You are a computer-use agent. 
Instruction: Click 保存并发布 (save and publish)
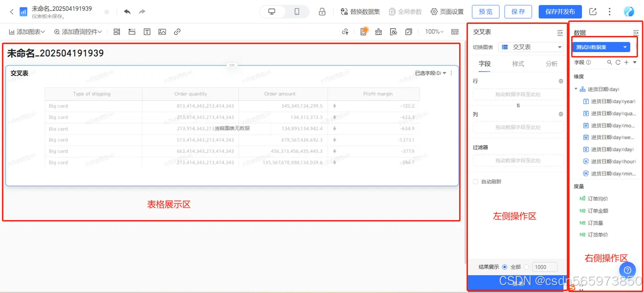[x=560, y=12]
